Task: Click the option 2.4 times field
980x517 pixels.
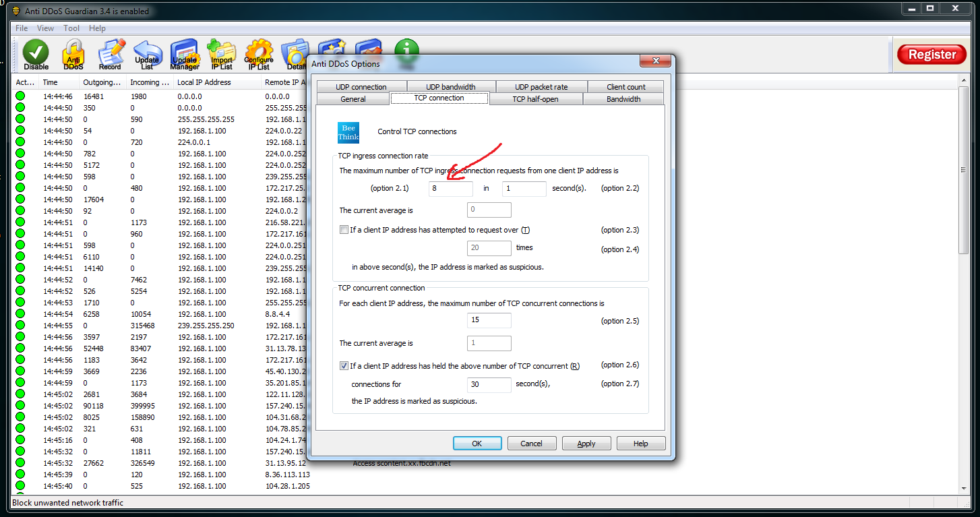Action: click(x=489, y=248)
